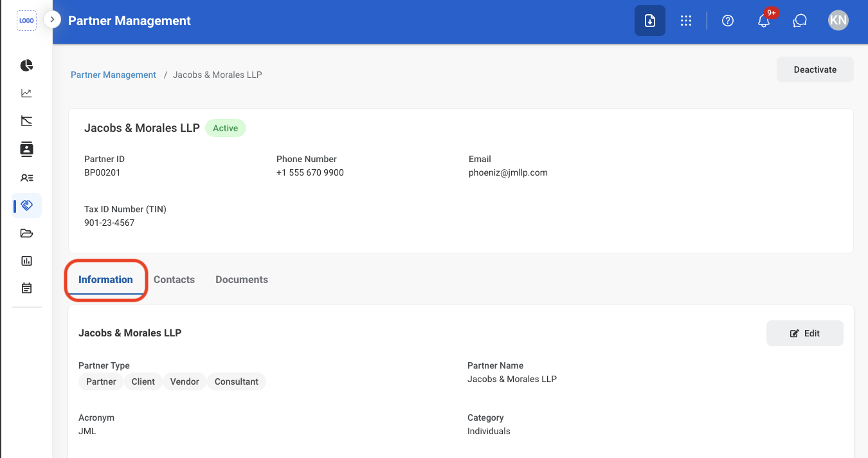Click the line chart analytics sidebar icon

tap(26, 93)
